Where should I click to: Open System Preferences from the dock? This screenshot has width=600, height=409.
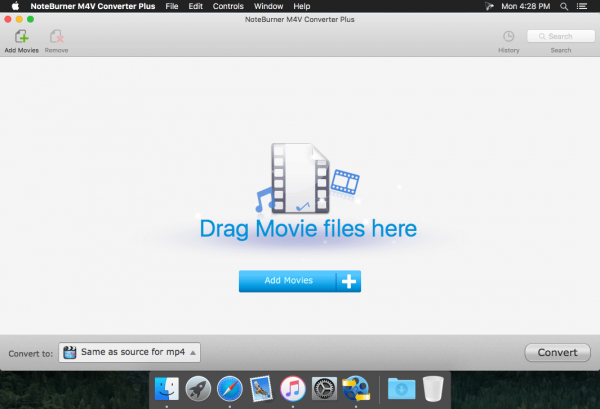pyautogui.click(x=324, y=389)
